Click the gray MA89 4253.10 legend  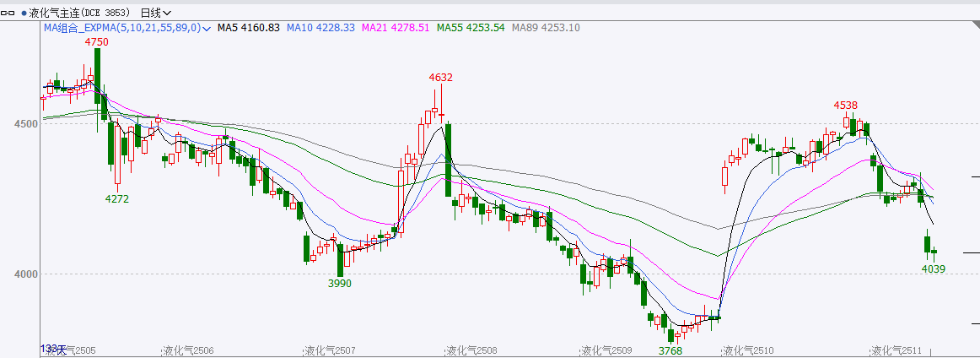click(x=545, y=28)
